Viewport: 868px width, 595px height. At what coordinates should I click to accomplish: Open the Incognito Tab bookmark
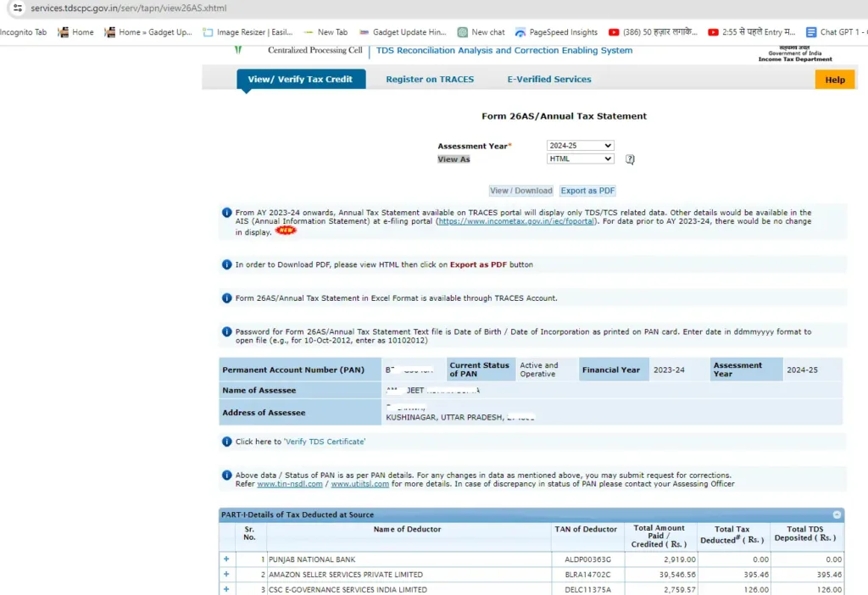tap(23, 32)
